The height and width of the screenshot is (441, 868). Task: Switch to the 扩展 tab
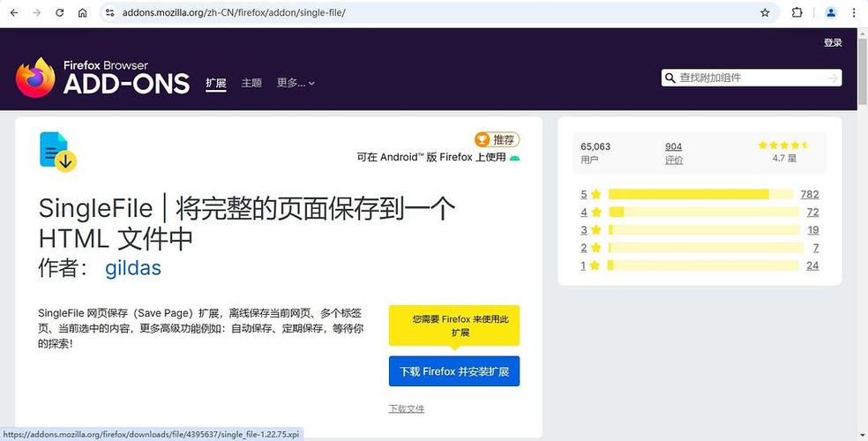point(216,83)
